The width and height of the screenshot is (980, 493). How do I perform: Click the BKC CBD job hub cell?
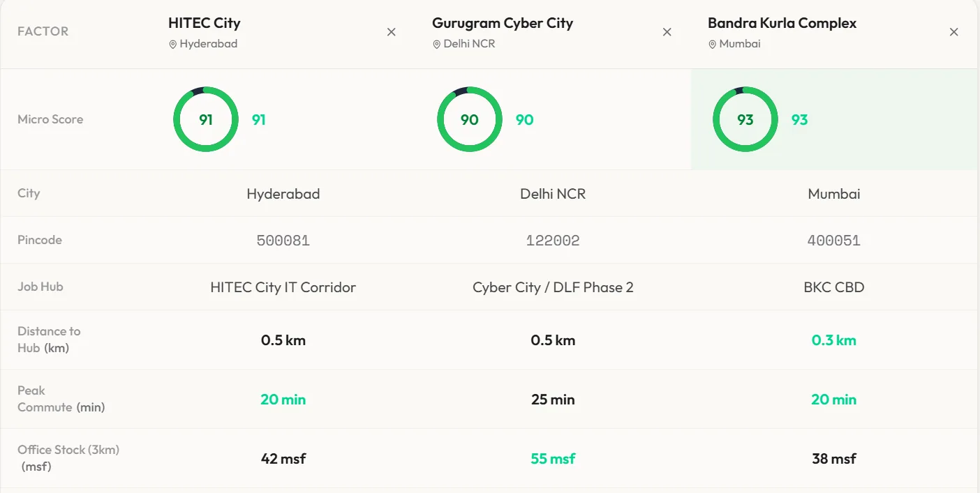pyautogui.click(x=834, y=287)
